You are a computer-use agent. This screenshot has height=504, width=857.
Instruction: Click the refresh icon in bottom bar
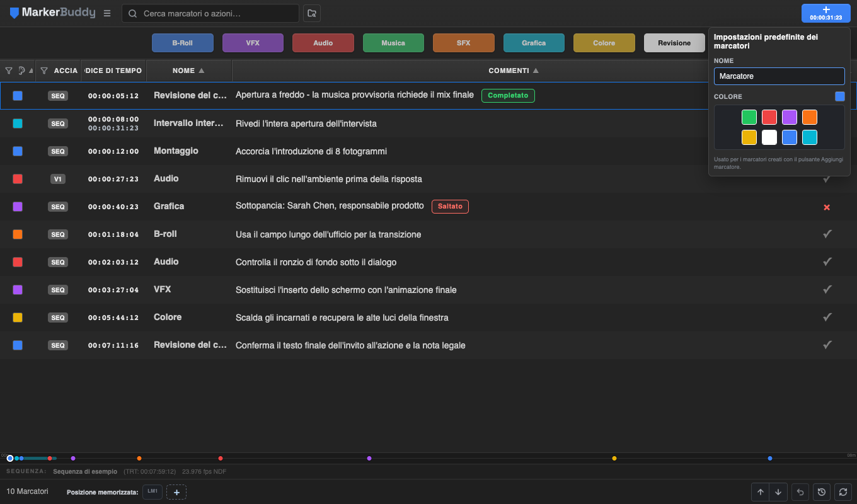coord(843,492)
